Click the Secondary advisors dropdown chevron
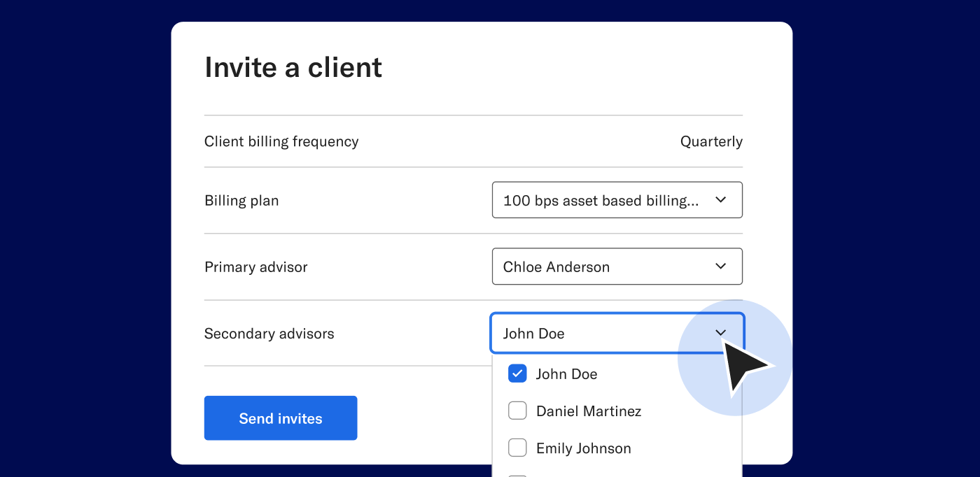The width and height of the screenshot is (980, 477). coord(720,333)
